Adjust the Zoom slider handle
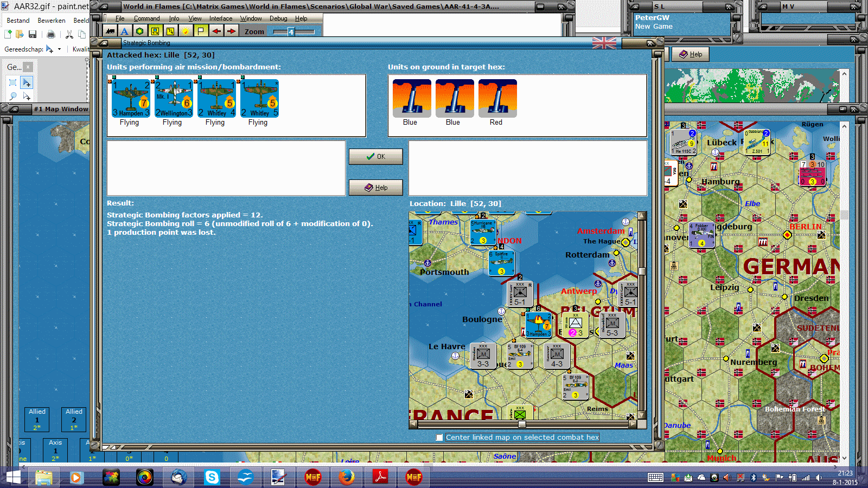Image resolution: width=868 pixels, height=488 pixels. click(x=291, y=32)
